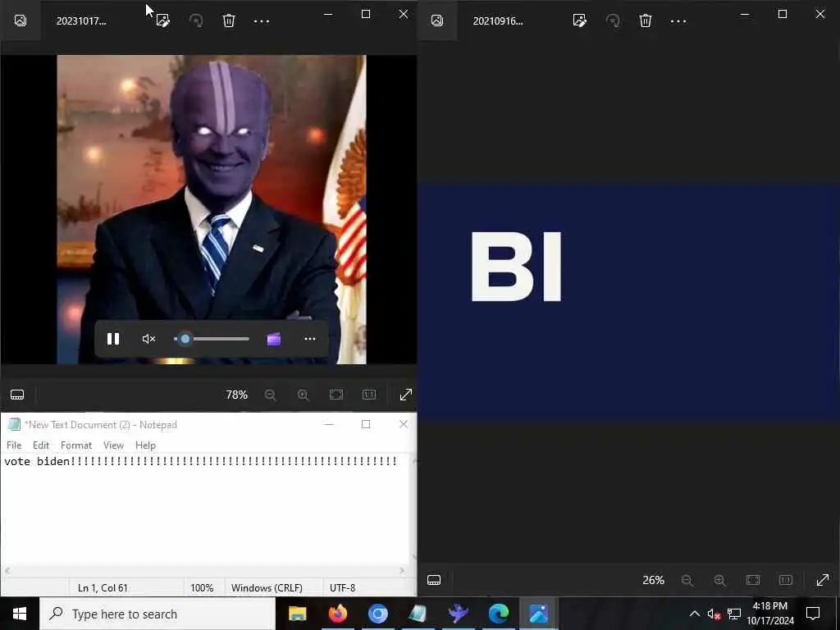Open See more menu in left Photos window

tap(262, 21)
